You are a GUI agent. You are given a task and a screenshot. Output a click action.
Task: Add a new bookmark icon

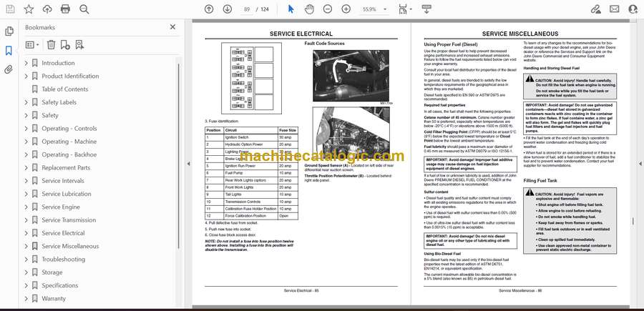tap(65, 45)
